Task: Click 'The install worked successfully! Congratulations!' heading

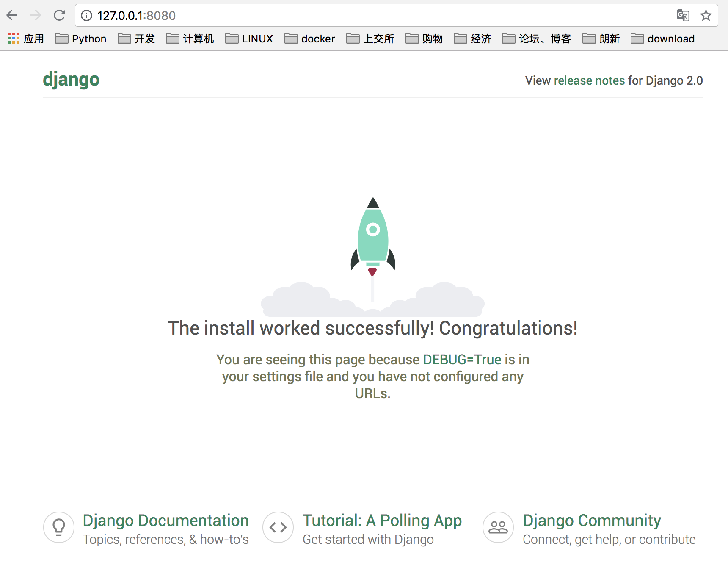Action: pyautogui.click(x=373, y=328)
